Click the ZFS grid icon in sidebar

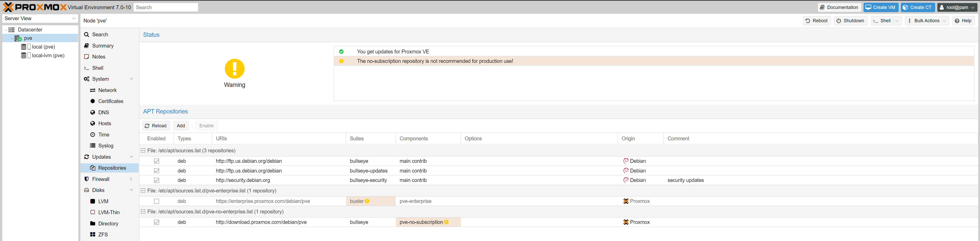(x=92, y=235)
